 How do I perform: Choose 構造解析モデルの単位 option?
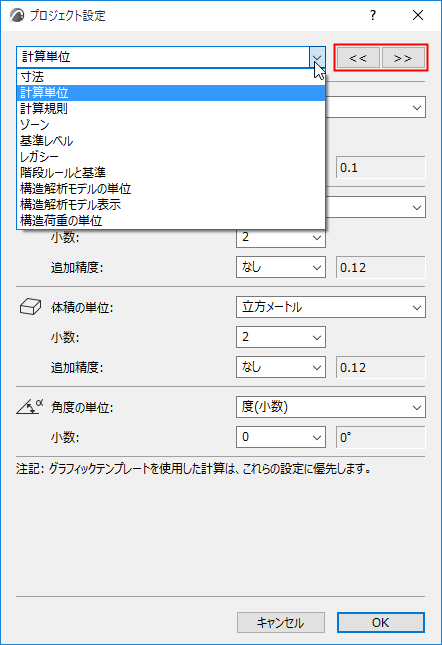point(171,189)
